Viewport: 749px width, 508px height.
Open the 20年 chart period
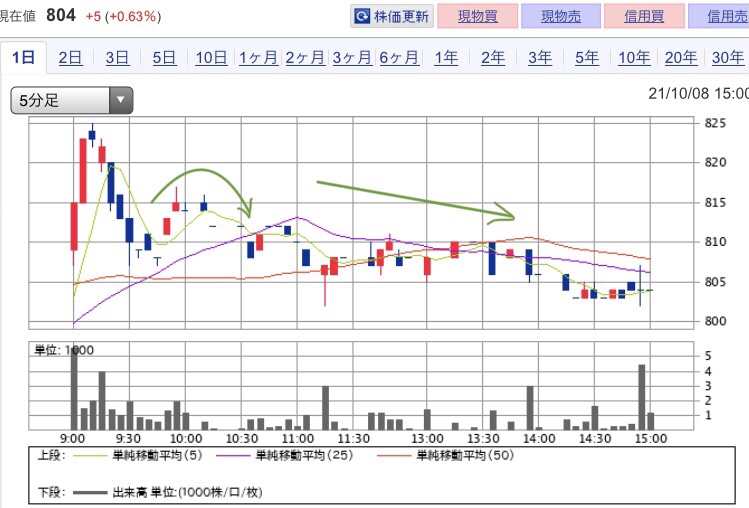tap(681, 58)
